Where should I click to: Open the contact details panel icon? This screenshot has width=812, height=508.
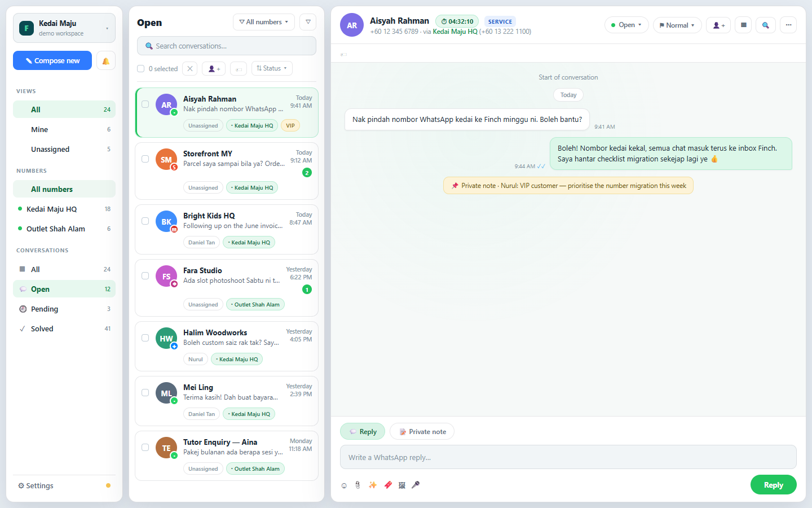[x=743, y=25]
